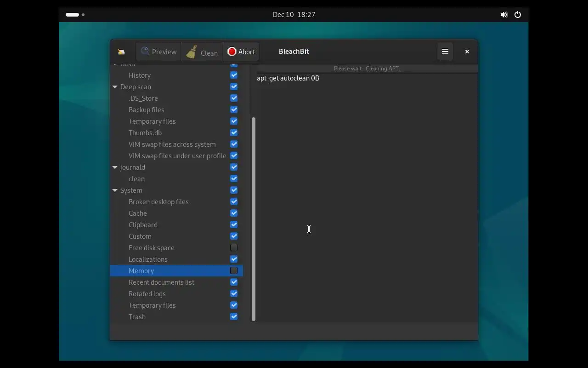Screen dimensions: 588x368
Task: Select the Thumbs.db row
Action: click(176, 132)
